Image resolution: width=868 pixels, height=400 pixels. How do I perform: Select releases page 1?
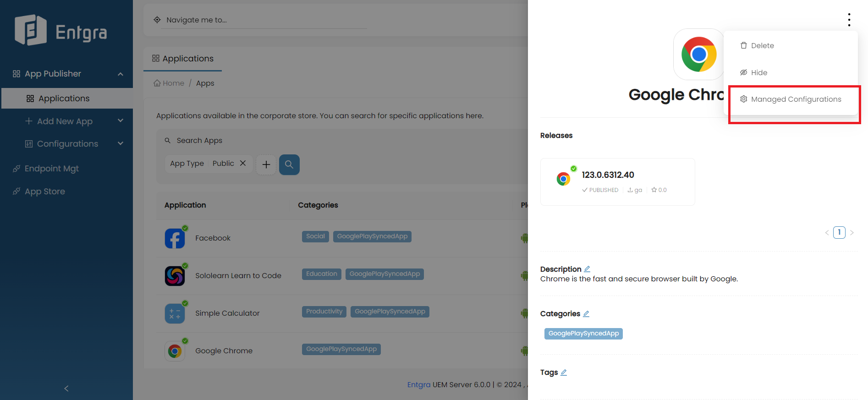839,233
